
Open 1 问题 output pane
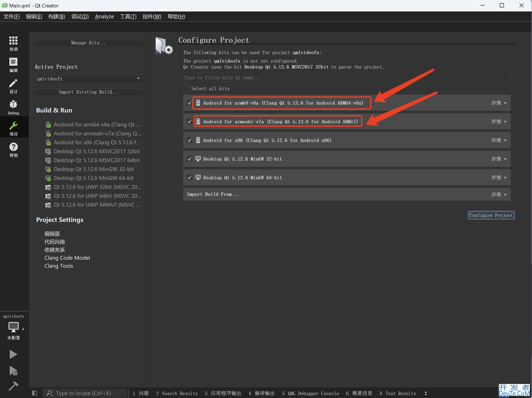141,393
